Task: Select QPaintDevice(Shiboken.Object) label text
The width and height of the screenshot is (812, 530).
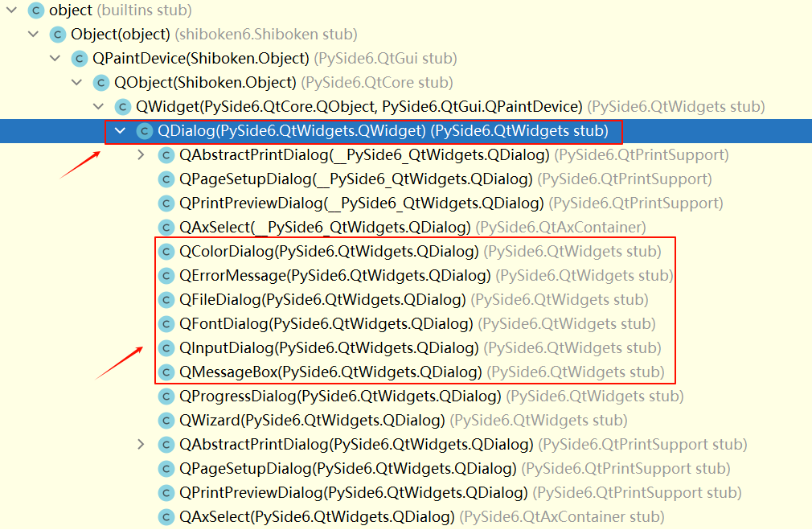Action: [x=201, y=59]
